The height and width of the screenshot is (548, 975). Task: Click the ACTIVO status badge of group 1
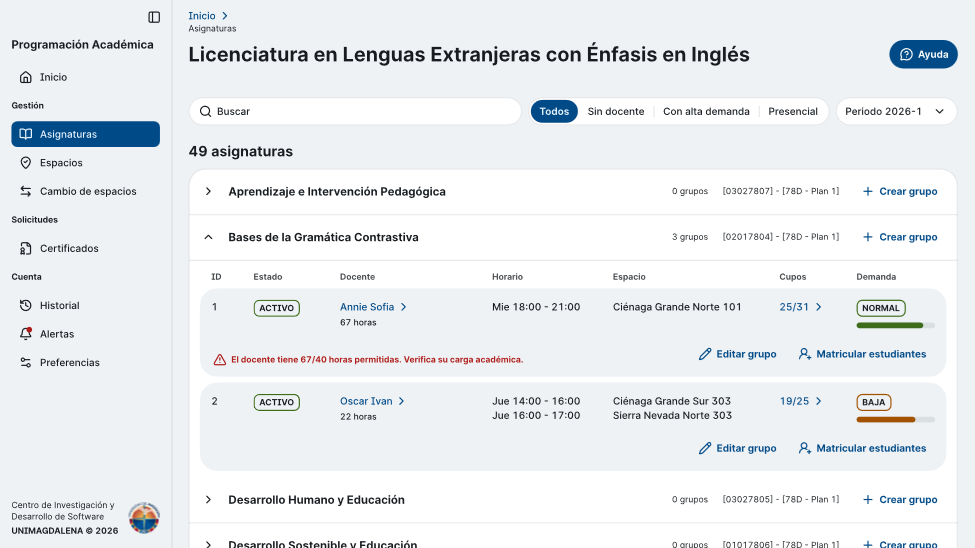coord(277,308)
